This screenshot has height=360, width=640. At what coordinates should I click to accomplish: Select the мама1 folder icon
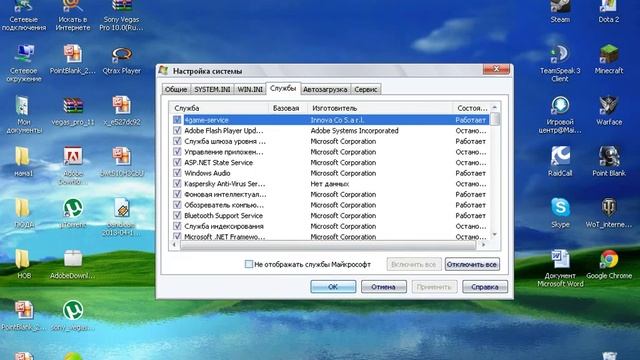pos(24,162)
